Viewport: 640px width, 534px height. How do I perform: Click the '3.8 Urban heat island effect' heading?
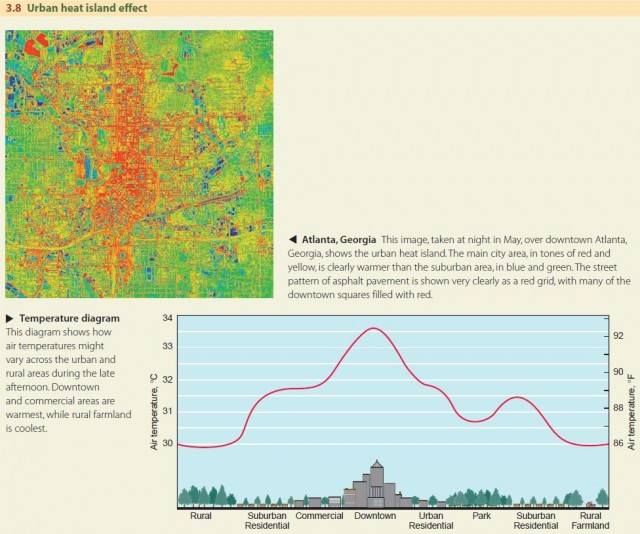coord(77,8)
